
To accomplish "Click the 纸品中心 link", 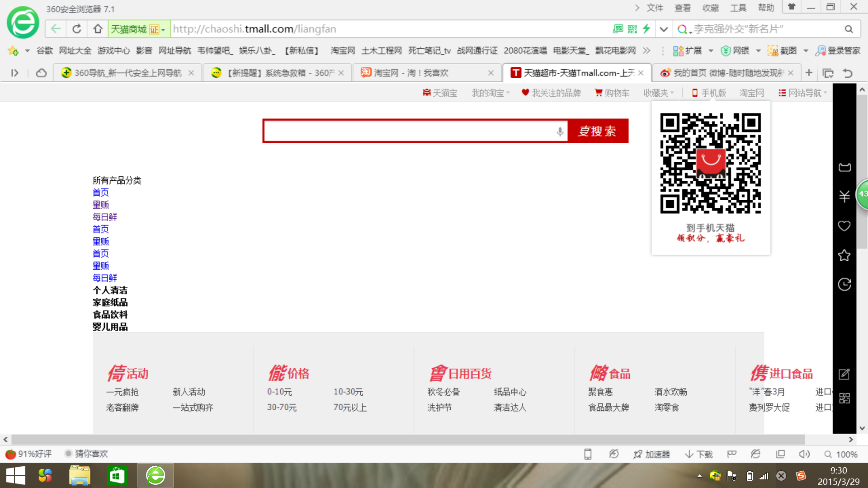I will [510, 392].
